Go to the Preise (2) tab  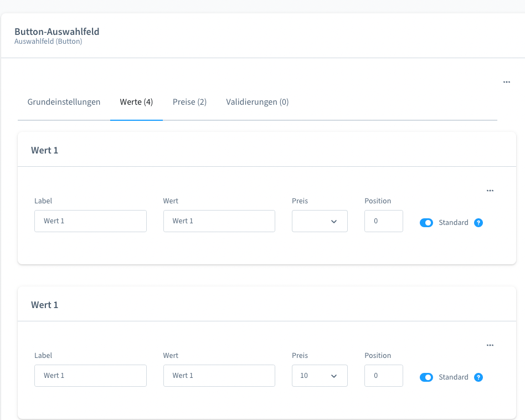coord(189,102)
